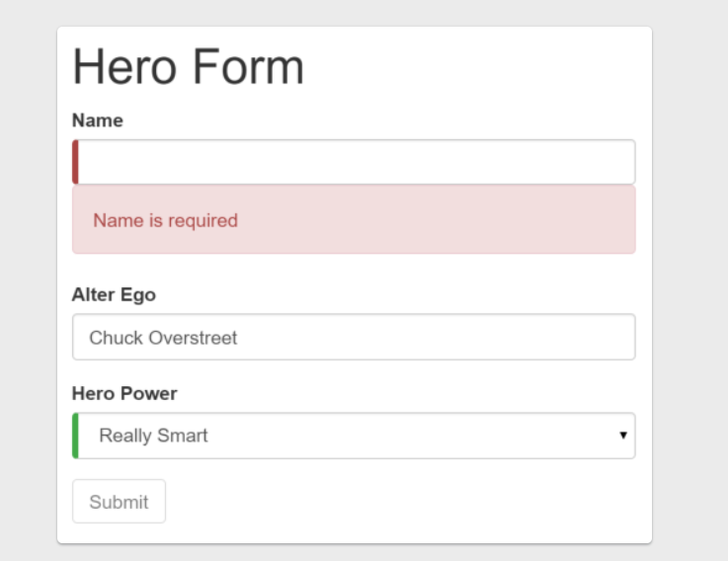The image size is (728, 561).
Task: Click gray page area above the form panel
Action: pos(356,12)
